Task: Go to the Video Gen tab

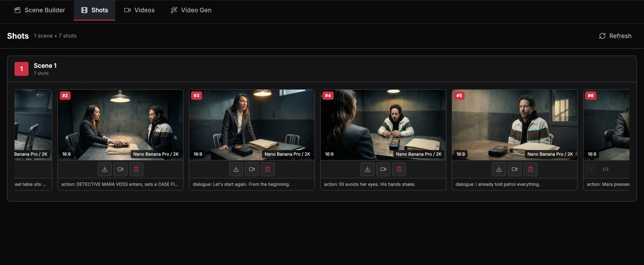Action: click(x=191, y=10)
